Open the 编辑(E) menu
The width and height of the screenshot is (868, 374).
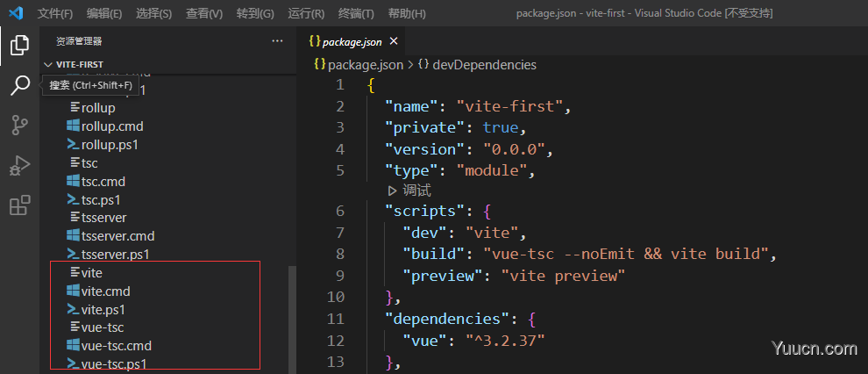point(104,13)
